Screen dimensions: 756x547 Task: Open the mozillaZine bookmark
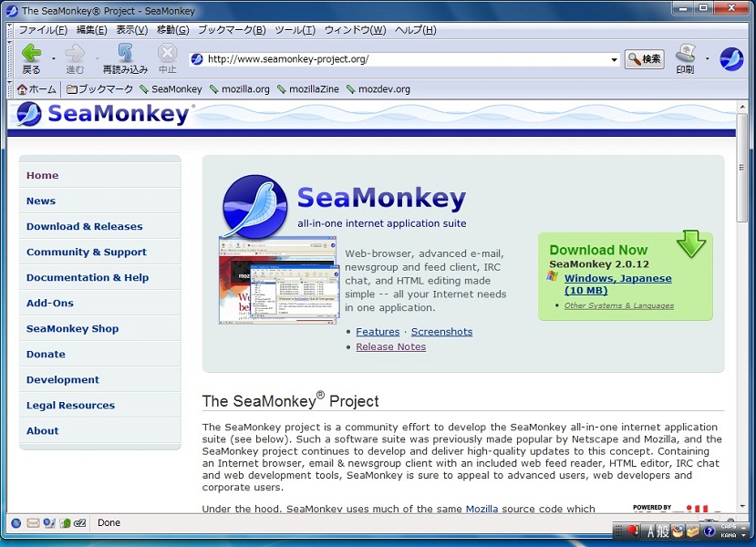coord(308,89)
